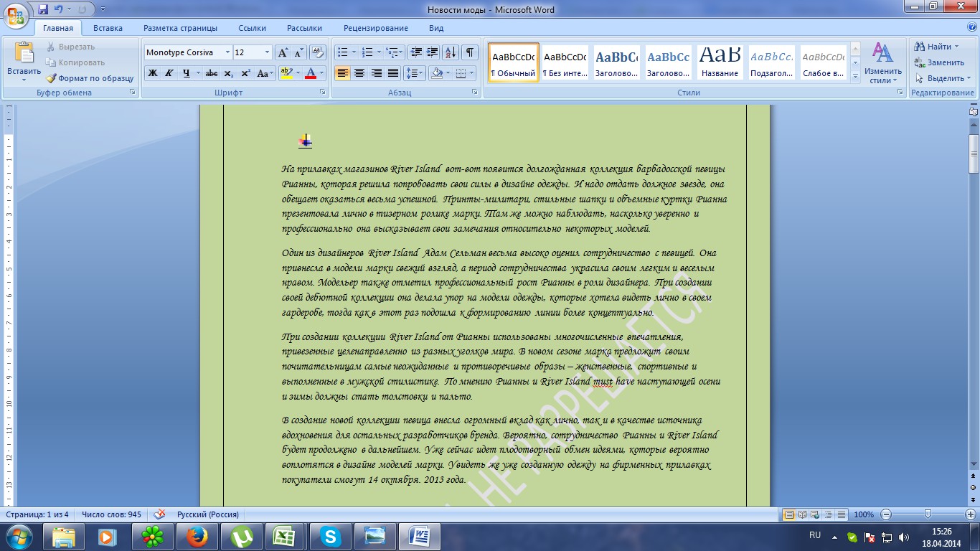Click the red font color button
The height and width of the screenshot is (551, 980).
click(311, 73)
